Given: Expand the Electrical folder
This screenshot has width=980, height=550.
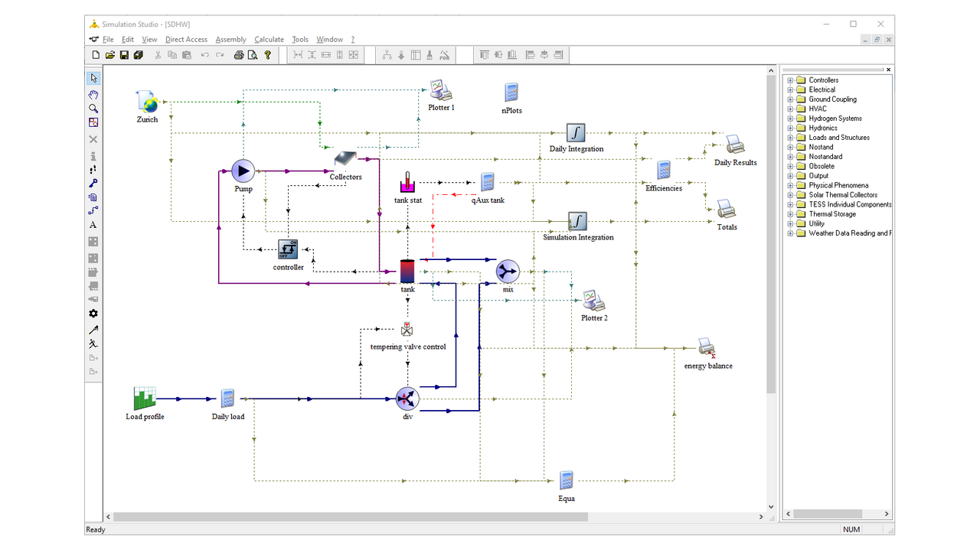Looking at the screenshot, I should 790,89.
